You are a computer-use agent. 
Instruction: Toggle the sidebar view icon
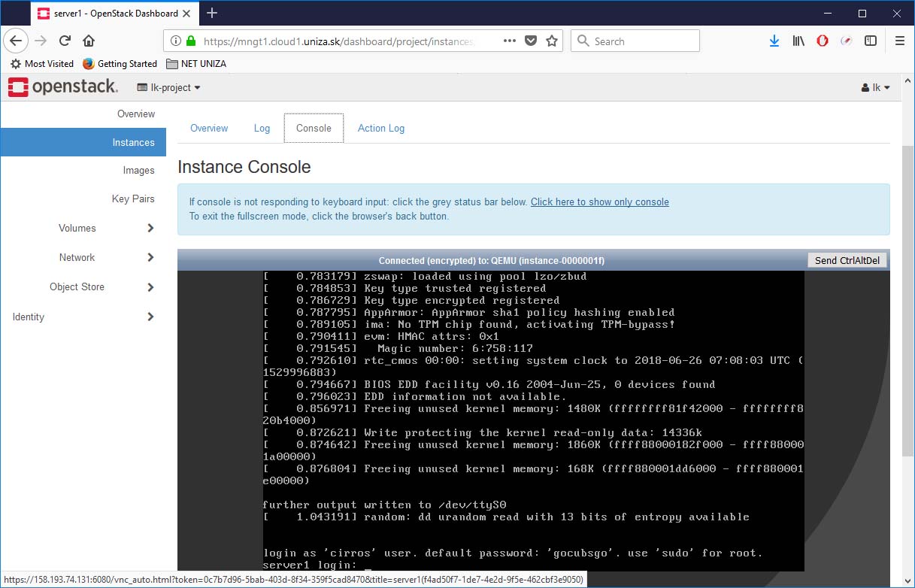point(871,41)
